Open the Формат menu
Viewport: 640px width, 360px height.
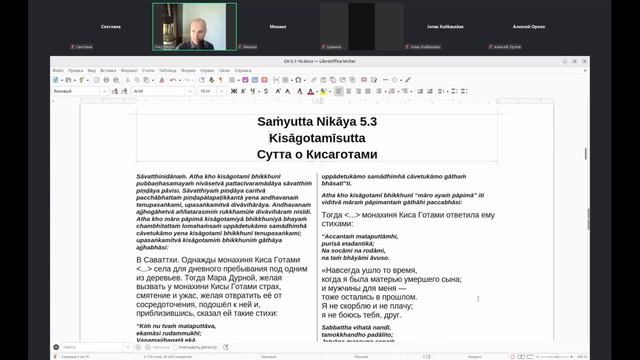click(x=129, y=71)
